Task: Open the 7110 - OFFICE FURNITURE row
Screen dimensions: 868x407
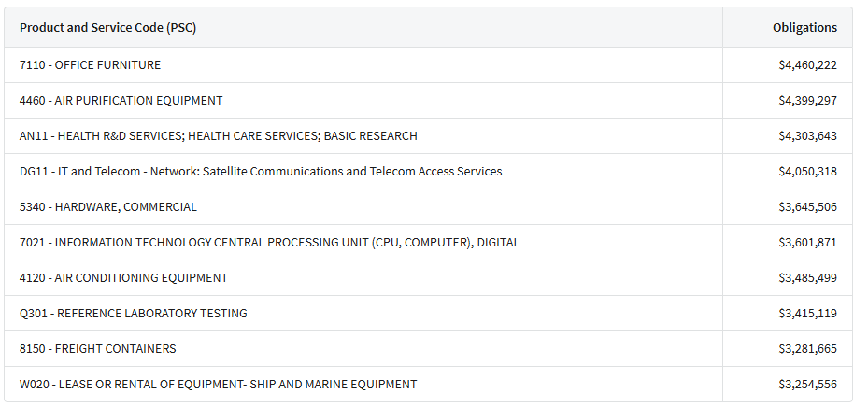Action: point(429,65)
